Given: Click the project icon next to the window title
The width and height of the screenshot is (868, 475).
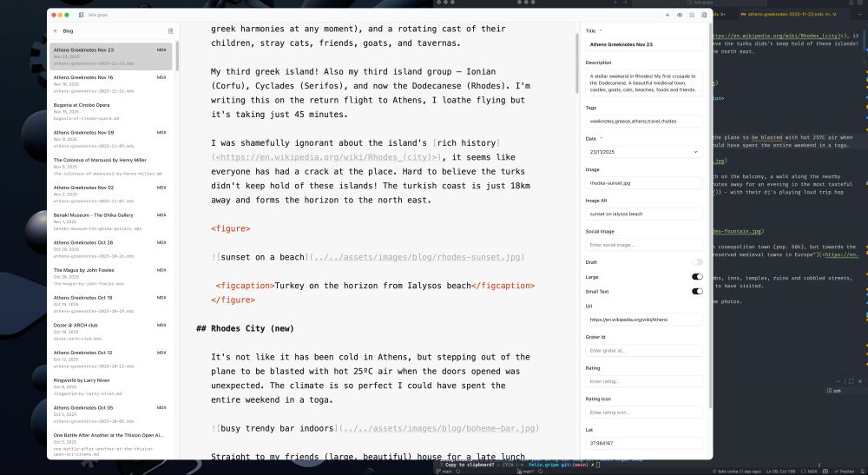Looking at the screenshot, I should [82, 15].
